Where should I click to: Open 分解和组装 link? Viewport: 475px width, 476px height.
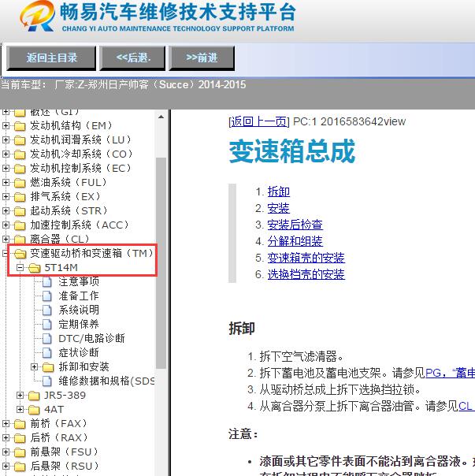pos(295,241)
